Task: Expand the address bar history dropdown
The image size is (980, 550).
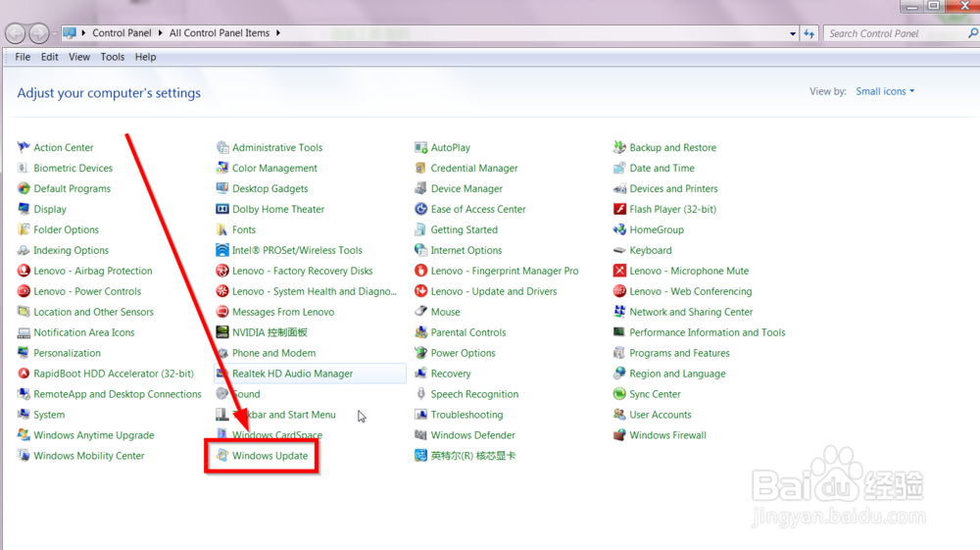Action: click(793, 33)
